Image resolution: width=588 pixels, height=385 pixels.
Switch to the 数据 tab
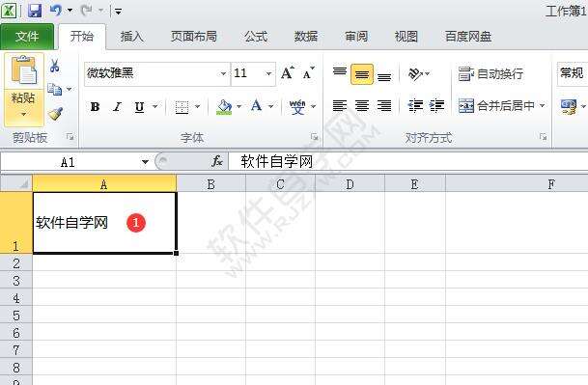[x=306, y=37]
